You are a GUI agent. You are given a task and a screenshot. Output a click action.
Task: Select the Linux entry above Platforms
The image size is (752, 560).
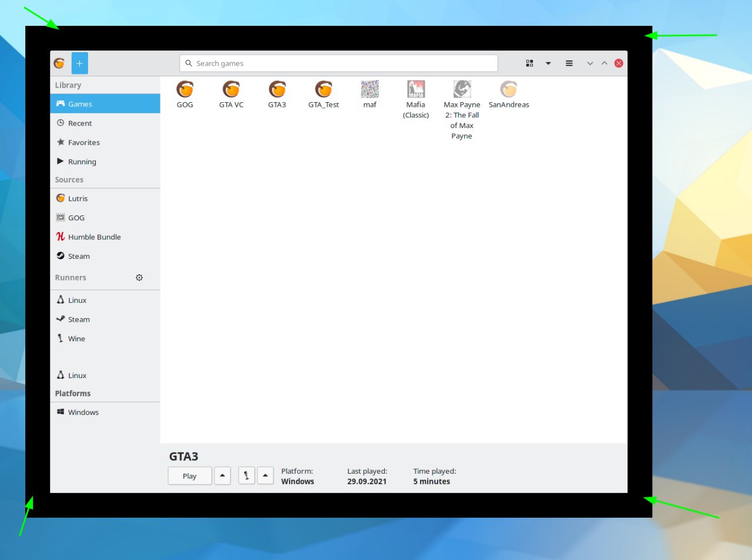click(105, 375)
